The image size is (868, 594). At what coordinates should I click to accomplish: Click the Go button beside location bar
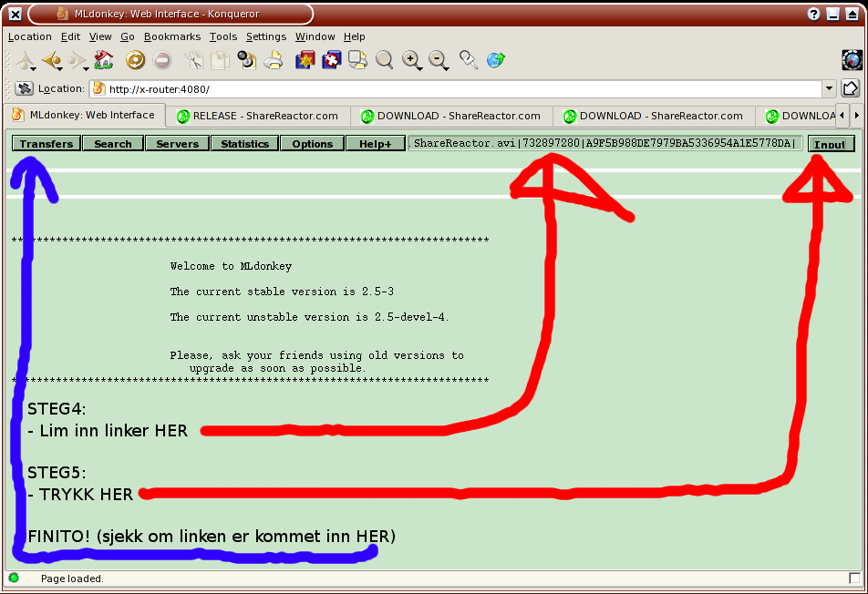(850, 89)
